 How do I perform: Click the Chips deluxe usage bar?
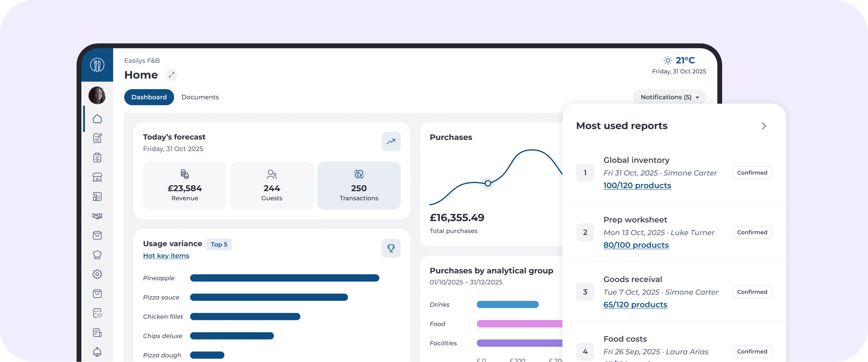click(232, 336)
